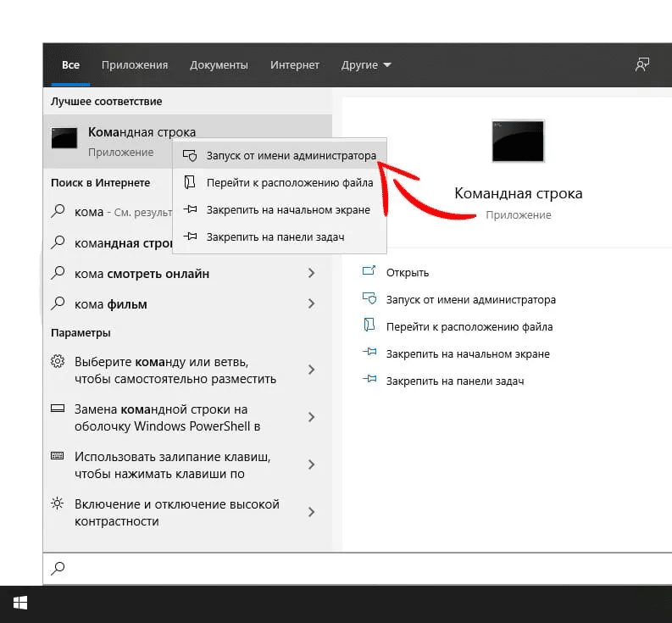The image size is (672, 623).
Task: Expand the 'кома смотреть онлайн' suggestion arrow
Action: (x=311, y=273)
